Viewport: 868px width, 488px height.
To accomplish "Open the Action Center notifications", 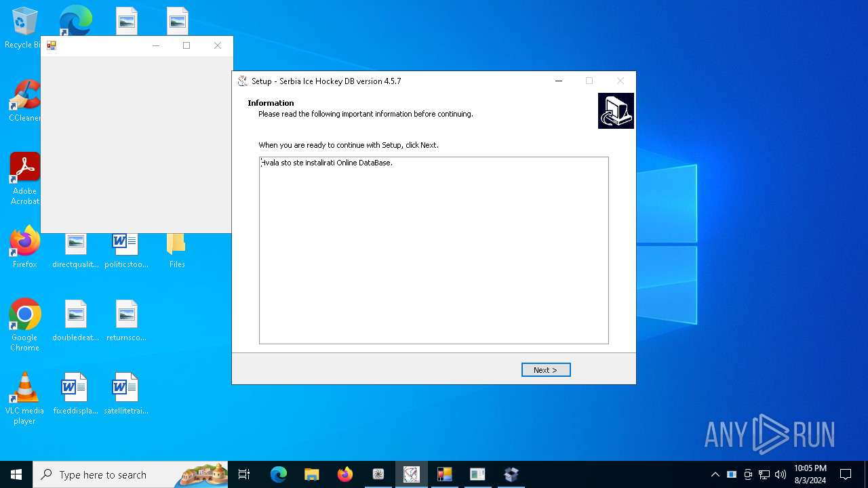I will point(846,474).
